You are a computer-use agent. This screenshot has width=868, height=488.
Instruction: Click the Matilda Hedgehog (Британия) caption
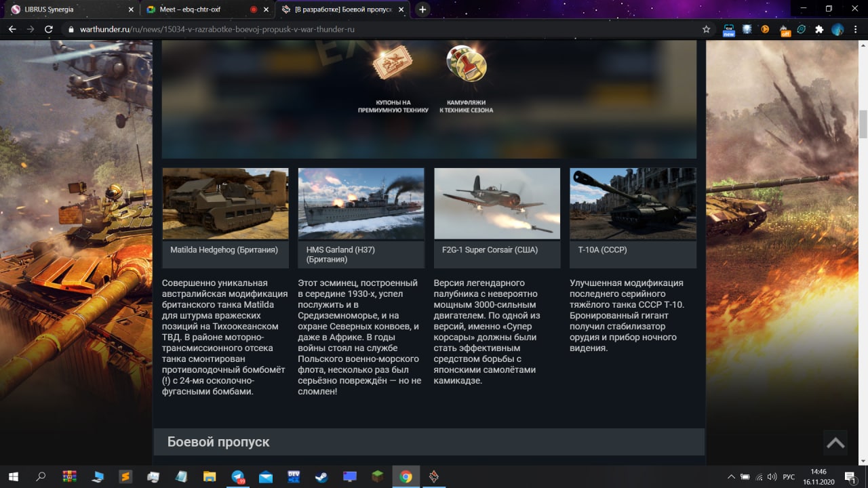coord(224,250)
